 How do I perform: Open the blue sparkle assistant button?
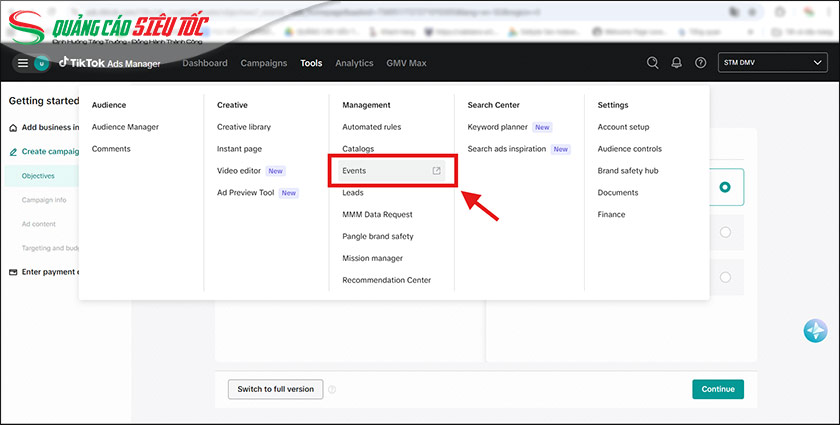click(815, 331)
